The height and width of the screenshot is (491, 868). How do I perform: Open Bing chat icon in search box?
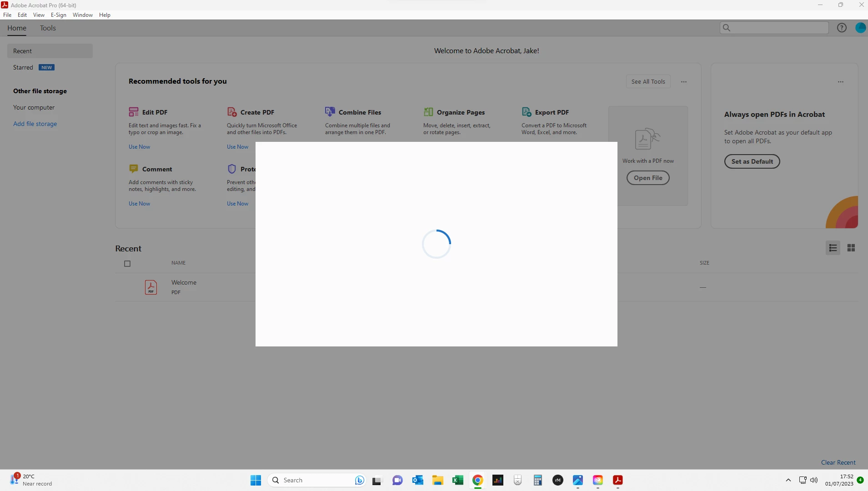click(x=359, y=480)
